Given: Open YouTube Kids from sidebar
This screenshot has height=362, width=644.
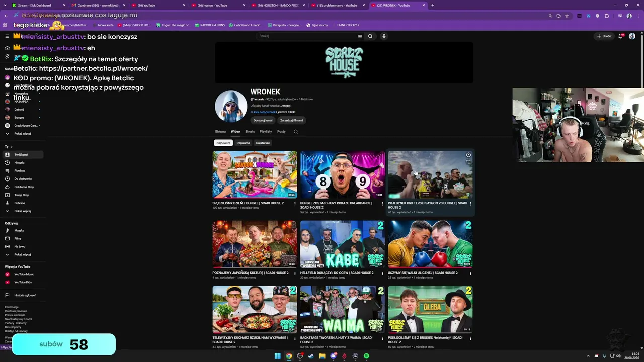Looking at the screenshot, I should pos(22,282).
